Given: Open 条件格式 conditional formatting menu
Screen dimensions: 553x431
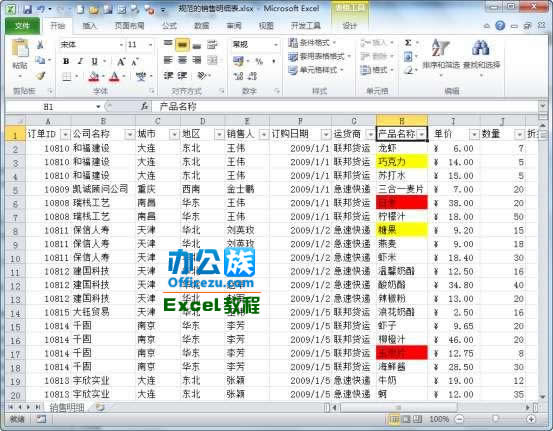Looking at the screenshot, I should (312, 43).
